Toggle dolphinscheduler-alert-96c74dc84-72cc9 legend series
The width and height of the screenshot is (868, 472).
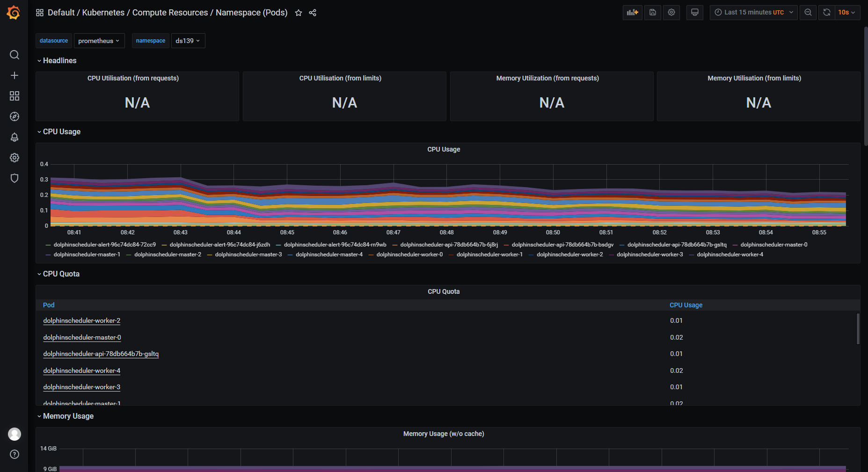point(104,245)
